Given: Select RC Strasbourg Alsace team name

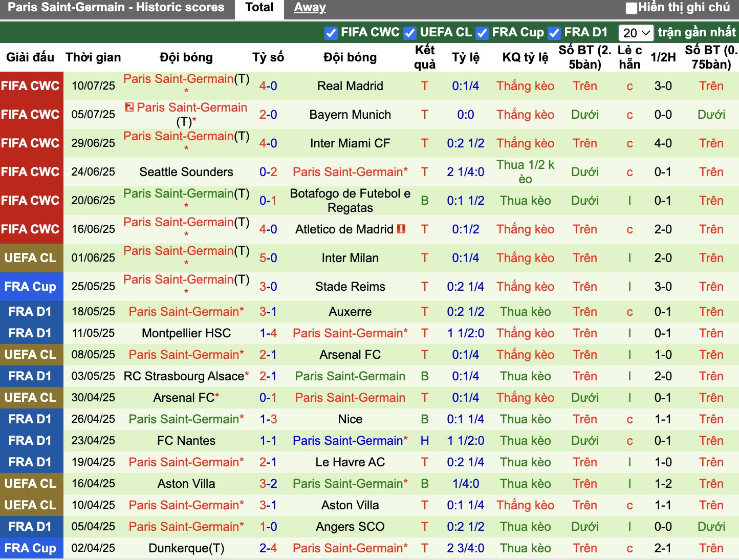Looking at the screenshot, I should pos(184,376).
